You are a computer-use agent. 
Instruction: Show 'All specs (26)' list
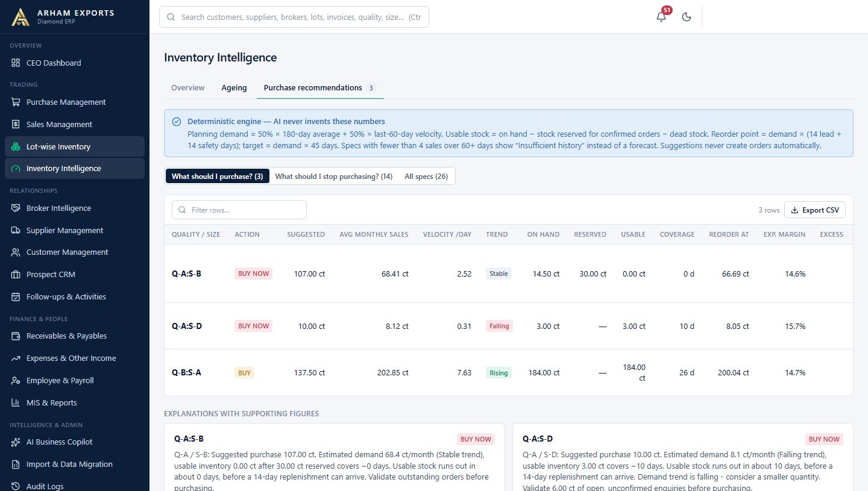click(x=426, y=177)
